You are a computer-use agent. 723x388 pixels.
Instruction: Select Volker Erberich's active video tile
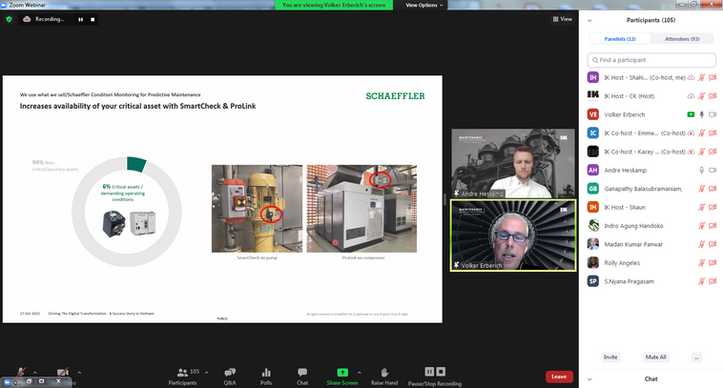(x=513, y=235)
